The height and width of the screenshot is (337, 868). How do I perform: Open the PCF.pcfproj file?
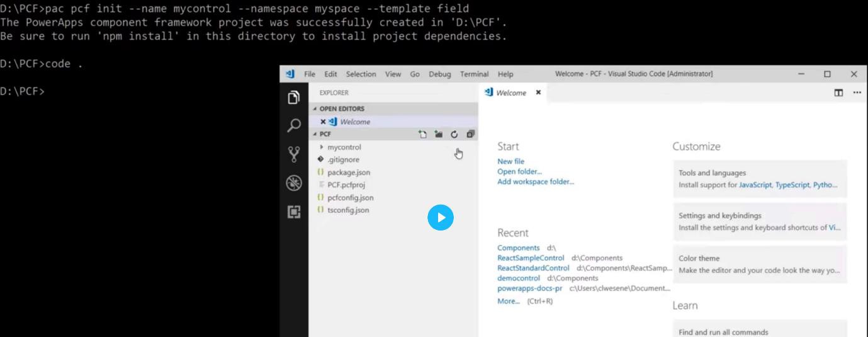(x=346, y=185)
